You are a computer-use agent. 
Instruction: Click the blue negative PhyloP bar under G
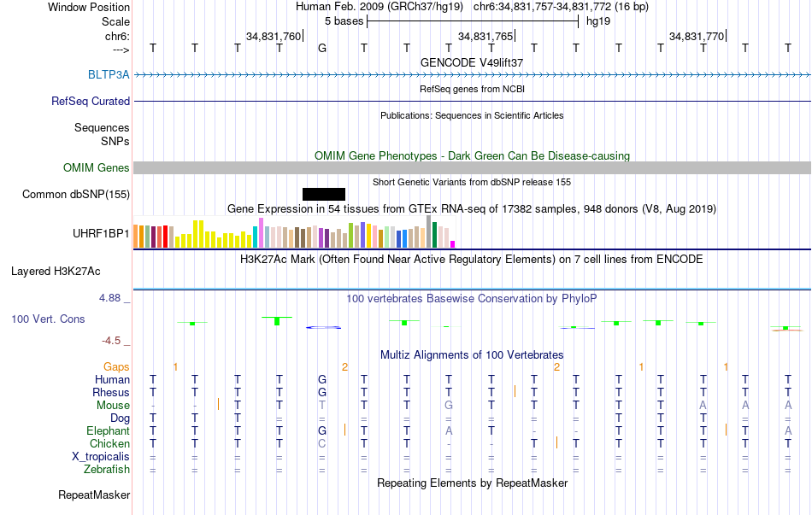pos(323,328)
